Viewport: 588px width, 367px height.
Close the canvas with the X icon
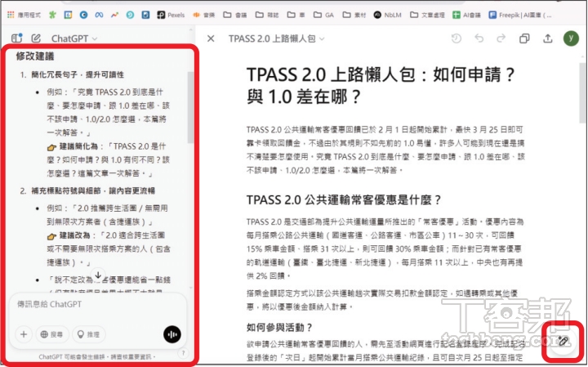[x=211, y=38]
